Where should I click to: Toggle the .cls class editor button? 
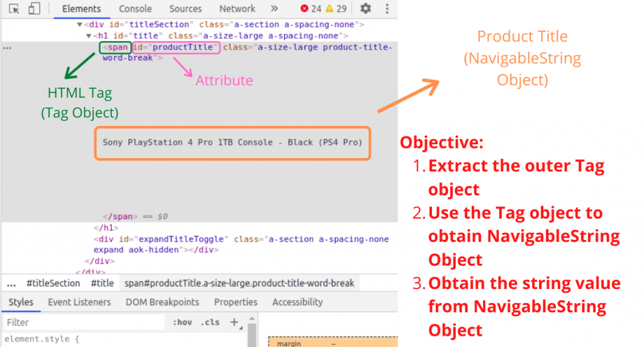point(210,322)
